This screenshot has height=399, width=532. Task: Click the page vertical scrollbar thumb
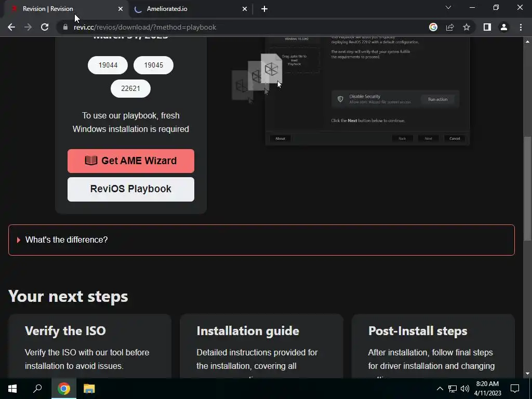[527, 189]
